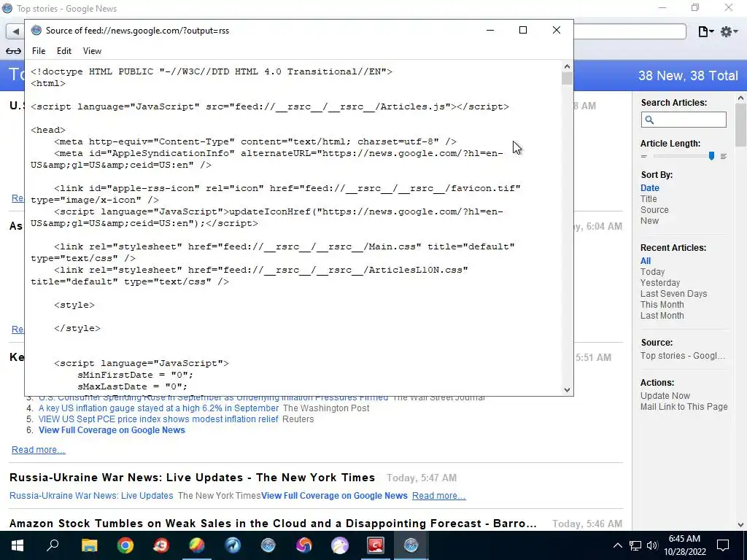This screenshot has width=747, height=560.
Task: Click the globe icon in source window title
Action: tap(36, 31)
